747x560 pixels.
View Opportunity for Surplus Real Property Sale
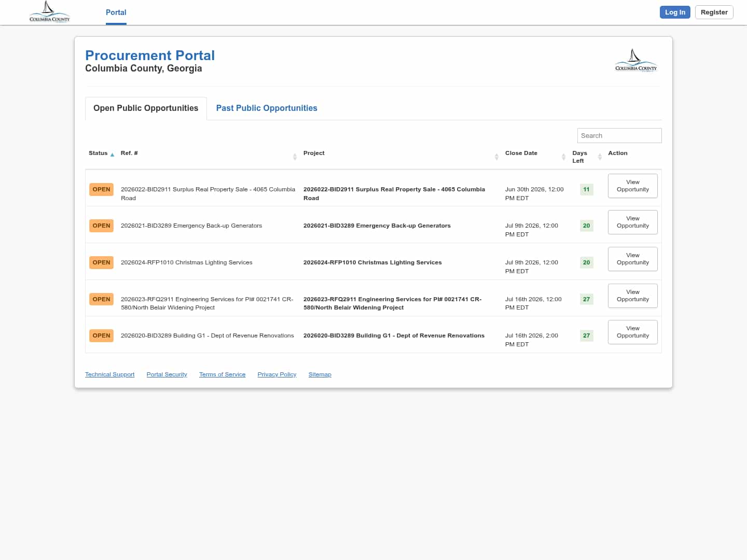coord(633,186)
